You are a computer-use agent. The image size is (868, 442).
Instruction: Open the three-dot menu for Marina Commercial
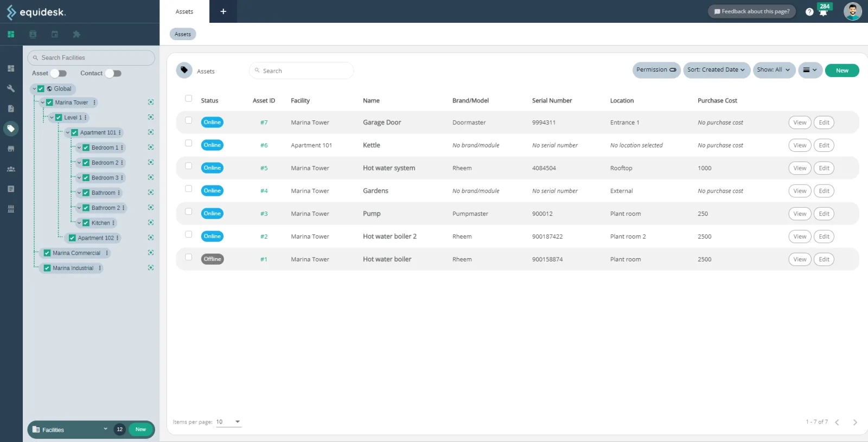[x=107, y=253]
